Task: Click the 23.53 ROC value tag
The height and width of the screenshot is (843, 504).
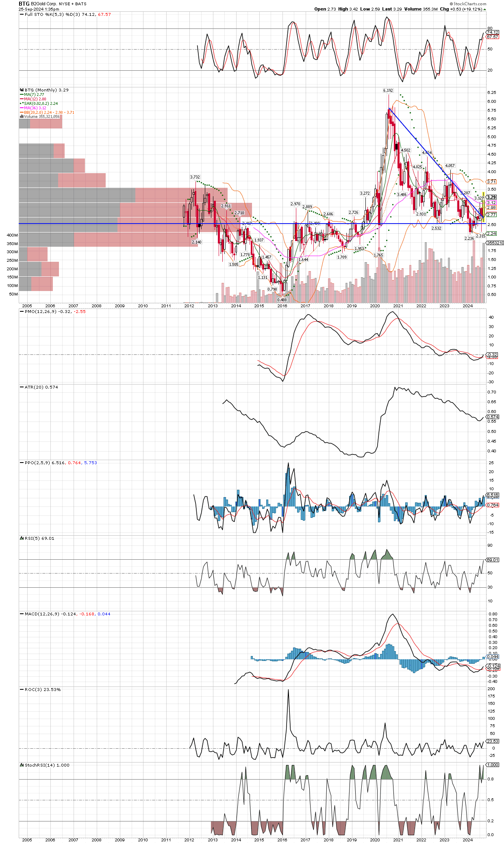Action: (x=493, y=741)
